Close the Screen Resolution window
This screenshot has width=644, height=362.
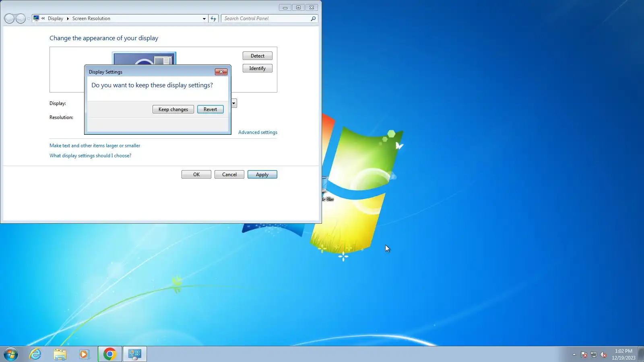pos(312,8)
